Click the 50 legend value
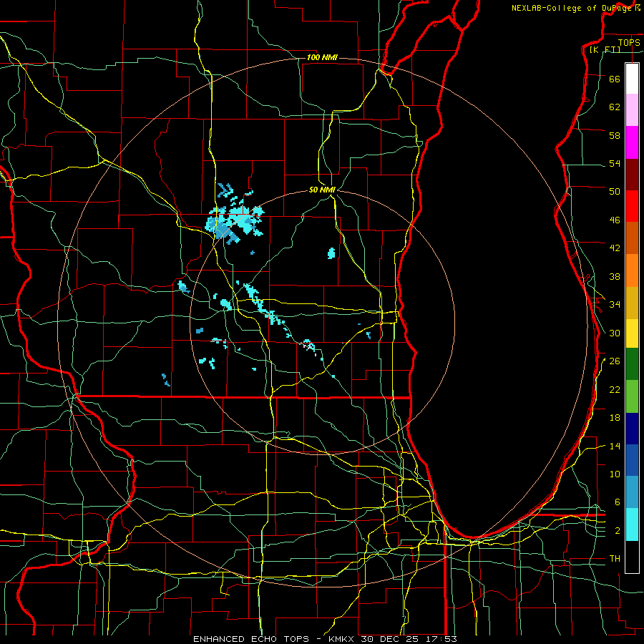 [615, 192]
